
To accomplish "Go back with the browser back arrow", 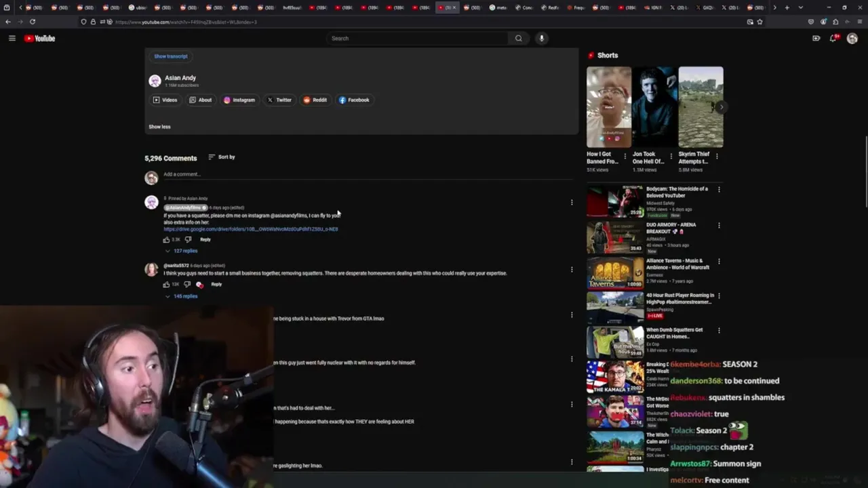I will pyautogui.click(x=7, y=22).
